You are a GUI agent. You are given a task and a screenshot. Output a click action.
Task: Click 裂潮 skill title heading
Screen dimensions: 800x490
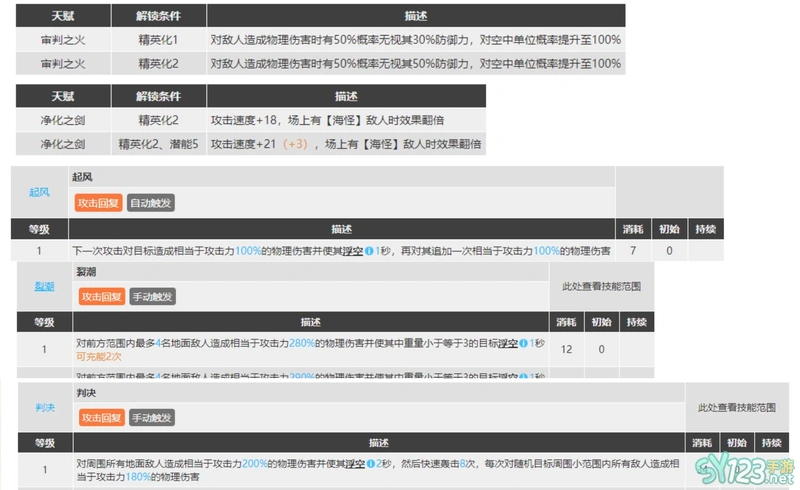(x=86, y=272)
